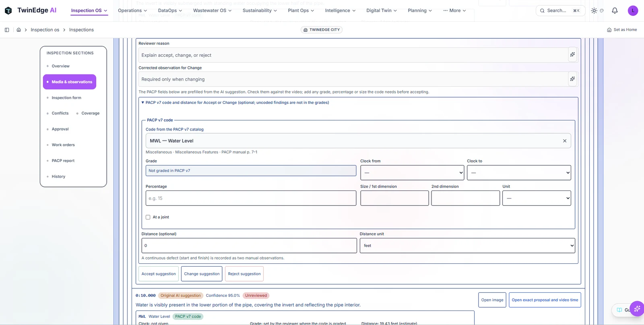Switch theme with the sun icon
The image size is (644, 325).
point(594,11)
